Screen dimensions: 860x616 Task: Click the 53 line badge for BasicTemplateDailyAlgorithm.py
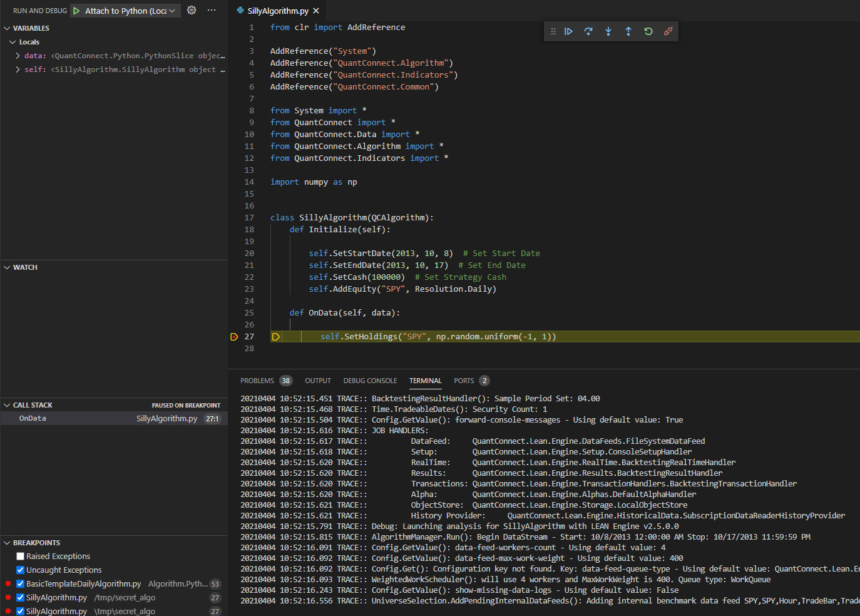pyautogui.click(x=215, y=584)
